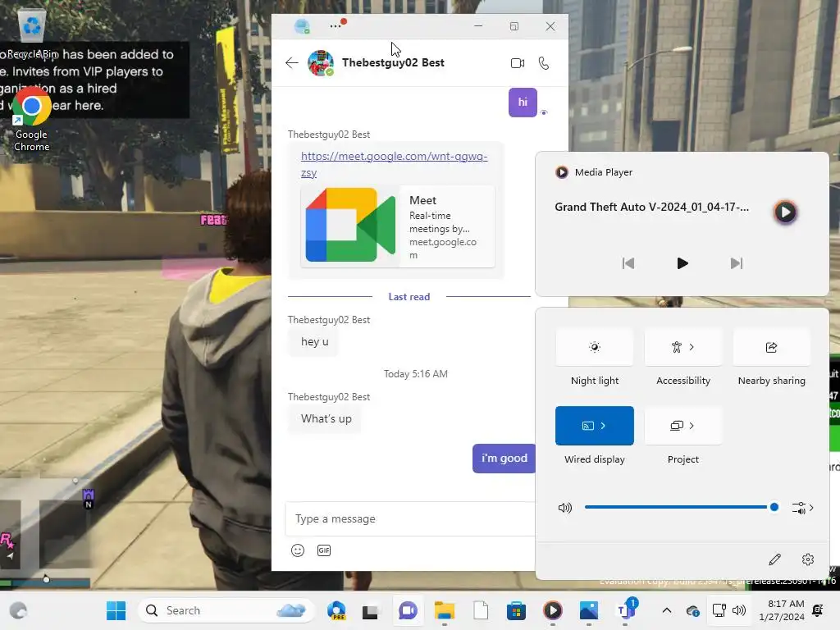
Task: Expand Wired display options chevron
Action: [604, 426]
